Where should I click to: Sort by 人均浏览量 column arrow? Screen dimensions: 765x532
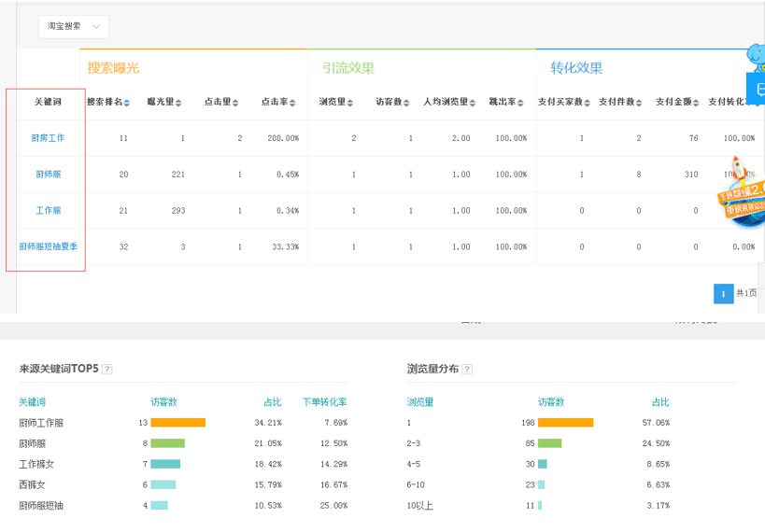[x=473, y=103]
